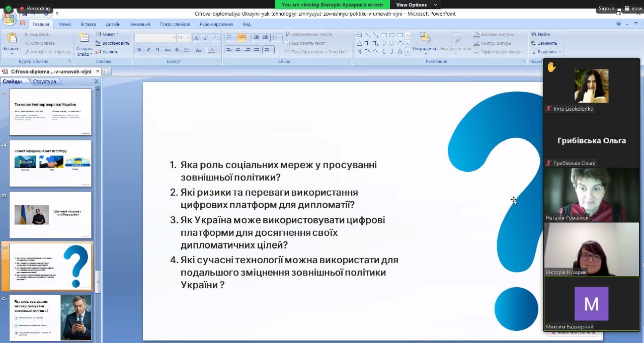Image resolution: width=644 pixels, height=343 pixels.
Task: Select the Копировать (Copy) icon
Action: [26, 43]
